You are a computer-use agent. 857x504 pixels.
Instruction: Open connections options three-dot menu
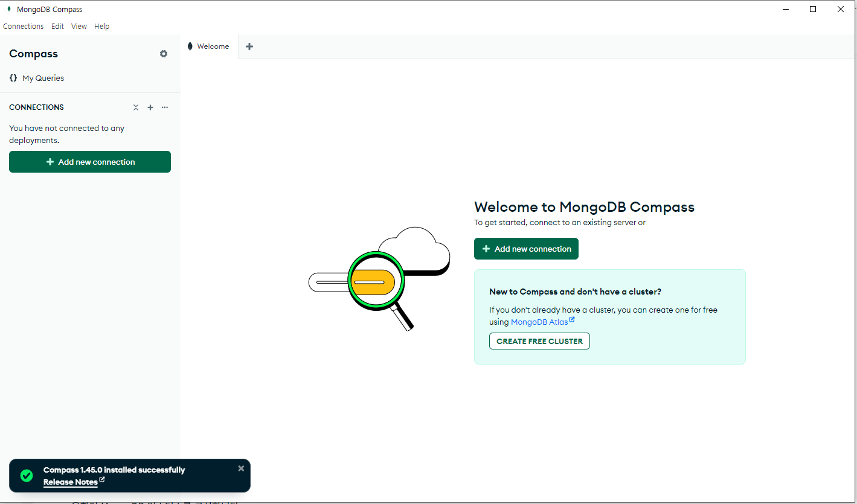coord(165,107)
